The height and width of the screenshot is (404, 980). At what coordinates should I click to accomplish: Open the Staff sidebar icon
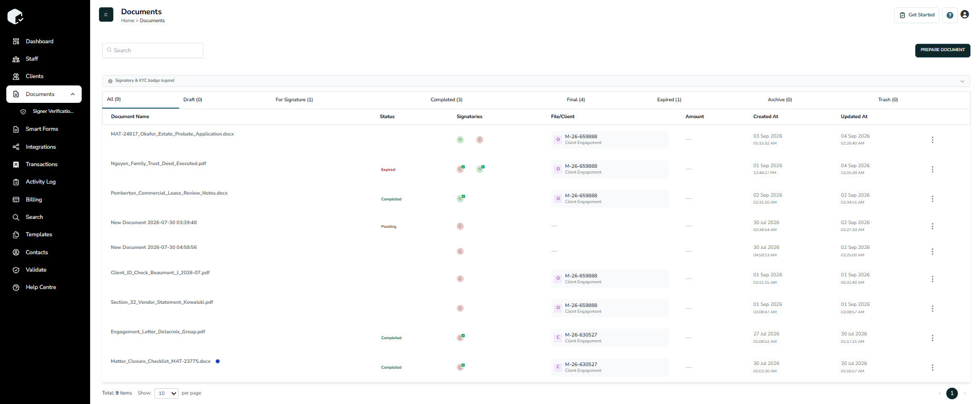[x=16, y=59]
